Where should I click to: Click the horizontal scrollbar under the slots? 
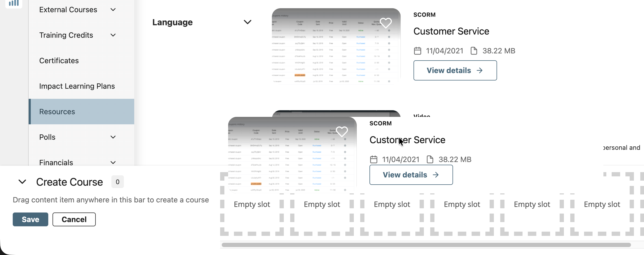426,245
